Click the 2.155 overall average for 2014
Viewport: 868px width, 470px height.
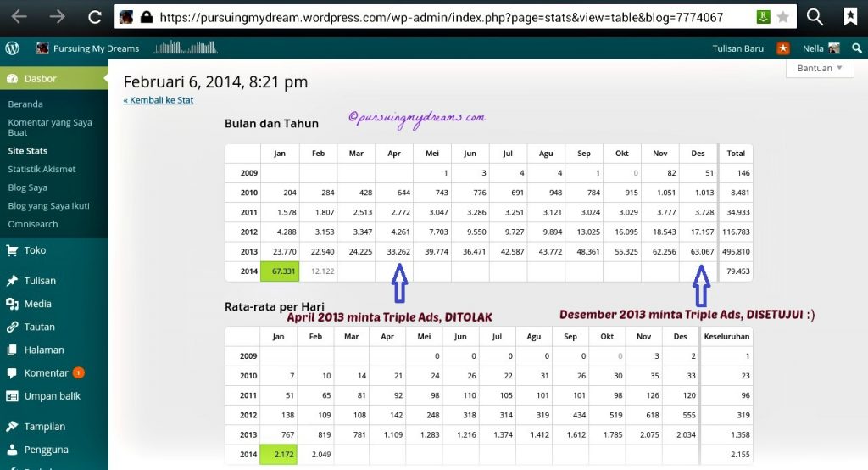pos(726,455)
